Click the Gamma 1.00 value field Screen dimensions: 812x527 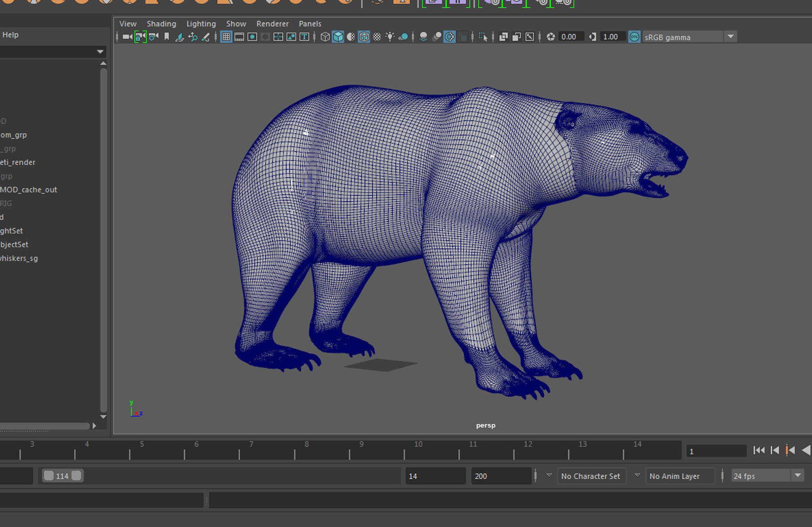(612, 37)
